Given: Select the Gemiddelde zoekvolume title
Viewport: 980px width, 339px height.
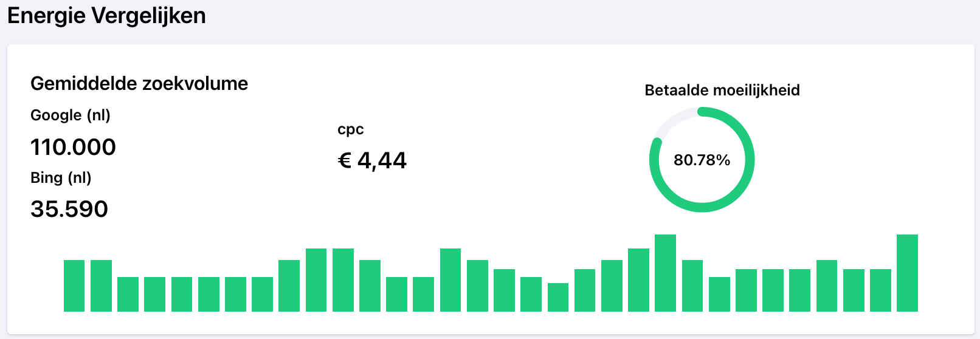Looking at the screenshot, I should pyautogui.click(x=139, y=83).
